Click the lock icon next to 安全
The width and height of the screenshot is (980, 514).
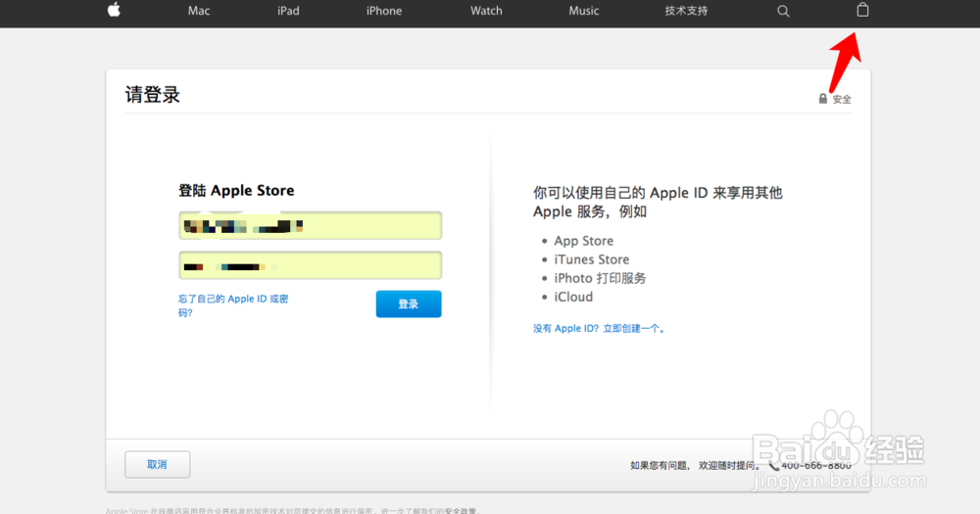point(822,99)
